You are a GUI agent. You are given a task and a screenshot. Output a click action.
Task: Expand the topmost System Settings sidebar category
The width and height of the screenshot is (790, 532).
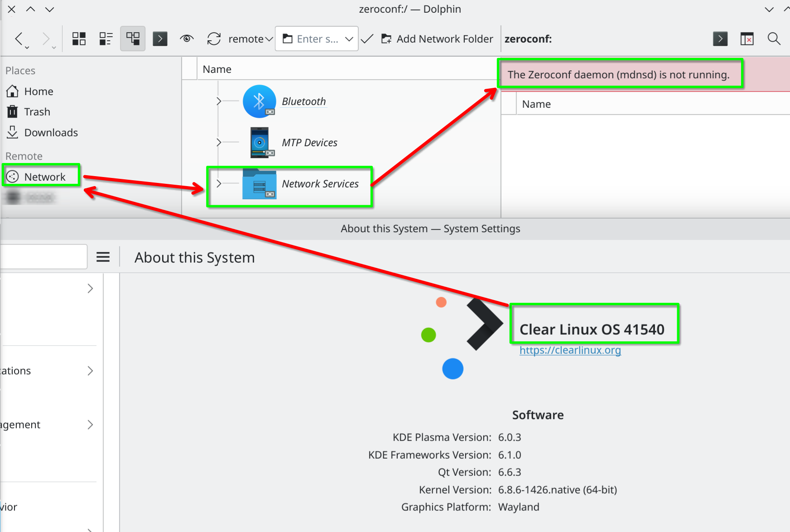pos(90,288)
